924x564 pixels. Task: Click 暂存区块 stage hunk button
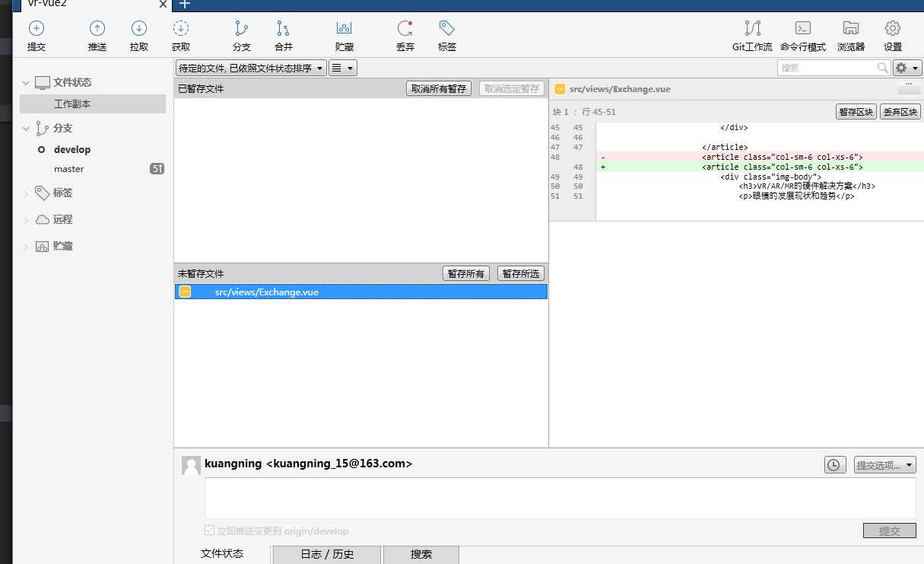tap(856, 112)
